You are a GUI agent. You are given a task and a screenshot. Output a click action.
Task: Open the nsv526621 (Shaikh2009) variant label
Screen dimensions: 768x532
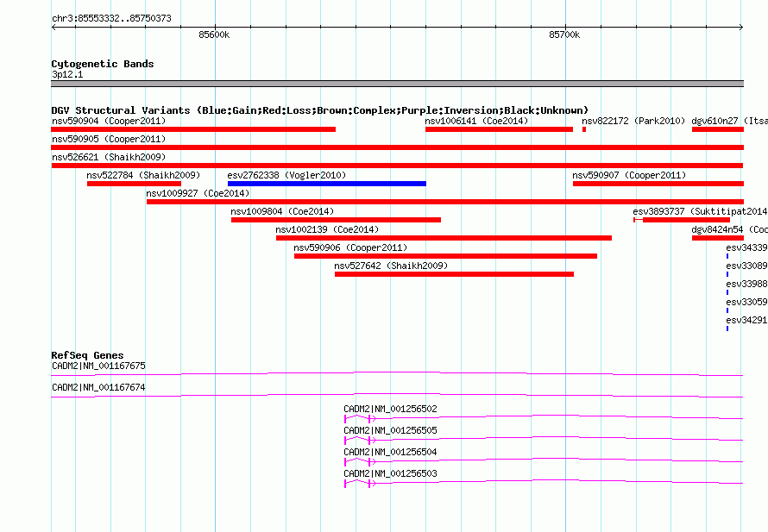109,157
